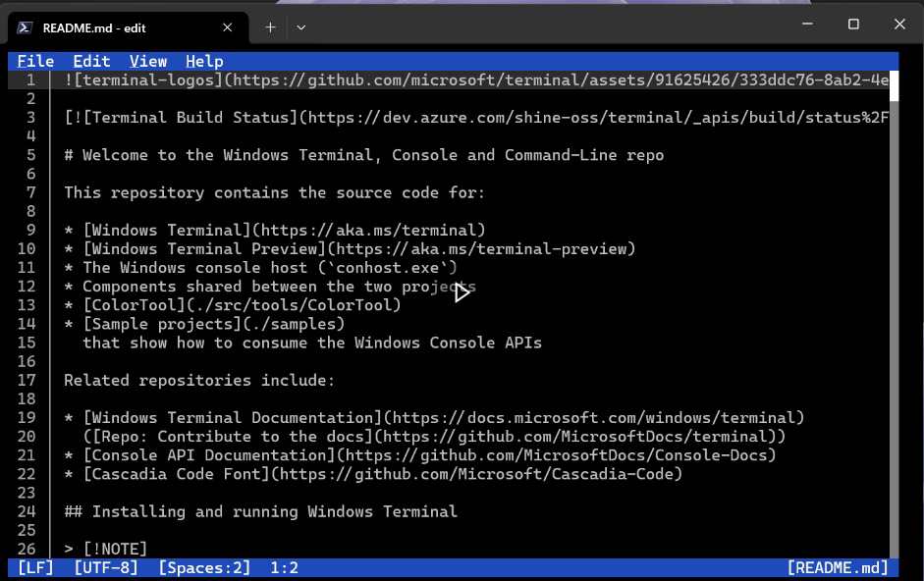Click the 1:2 cursor position indicator
Screen dimensions: 924x581
[x=284, y=568]
